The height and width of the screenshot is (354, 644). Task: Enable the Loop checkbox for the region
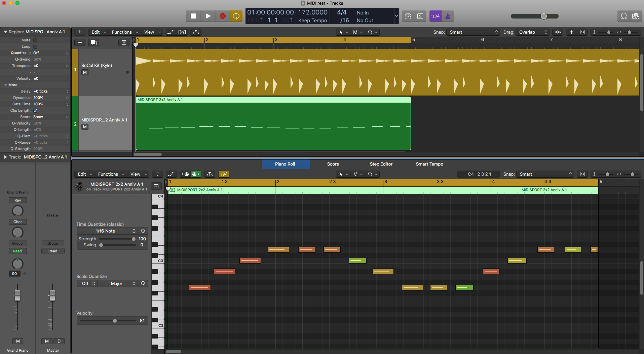[x=35, y=46]
